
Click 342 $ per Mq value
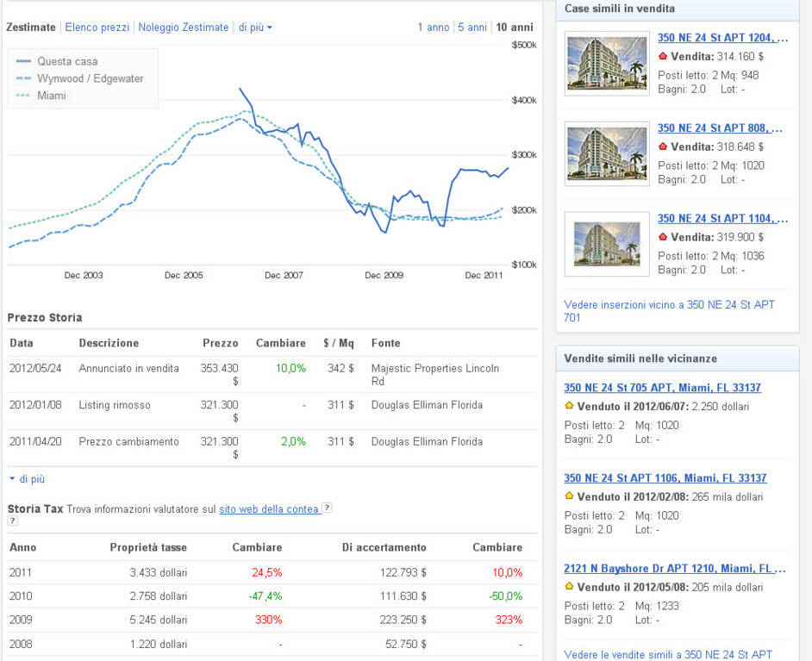340,368
